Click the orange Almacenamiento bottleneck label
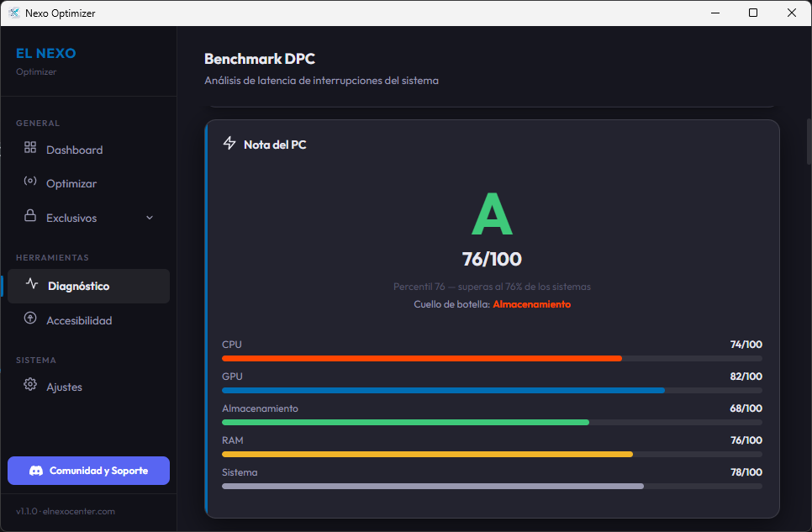Viewport: 812px width, 532px height. (532, 303)
